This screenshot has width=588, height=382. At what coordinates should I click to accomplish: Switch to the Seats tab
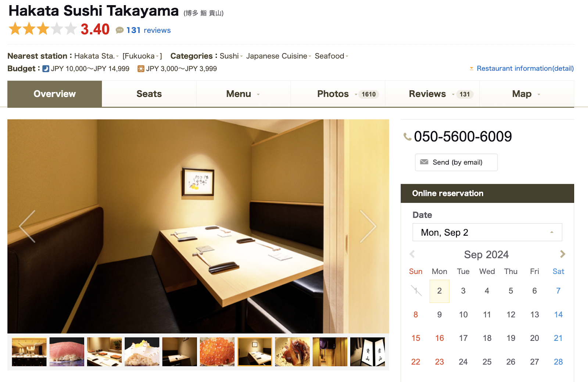point(149,94)
